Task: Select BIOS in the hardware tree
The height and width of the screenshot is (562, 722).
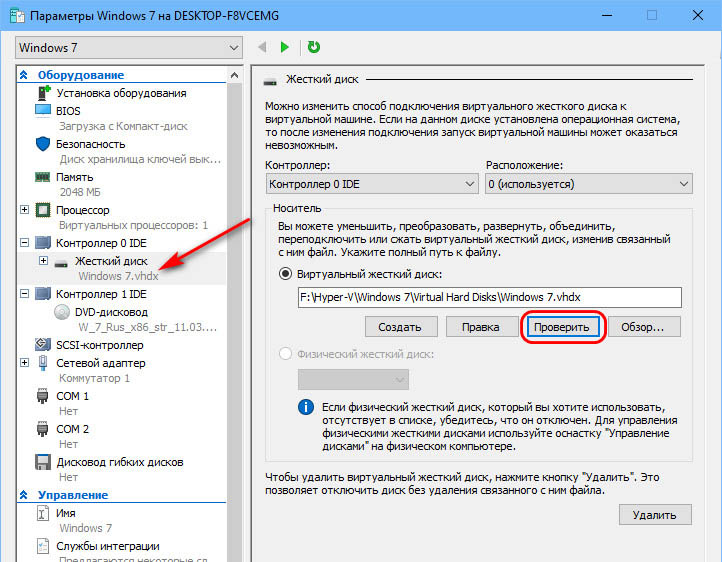Action: (x=68, y=111)
